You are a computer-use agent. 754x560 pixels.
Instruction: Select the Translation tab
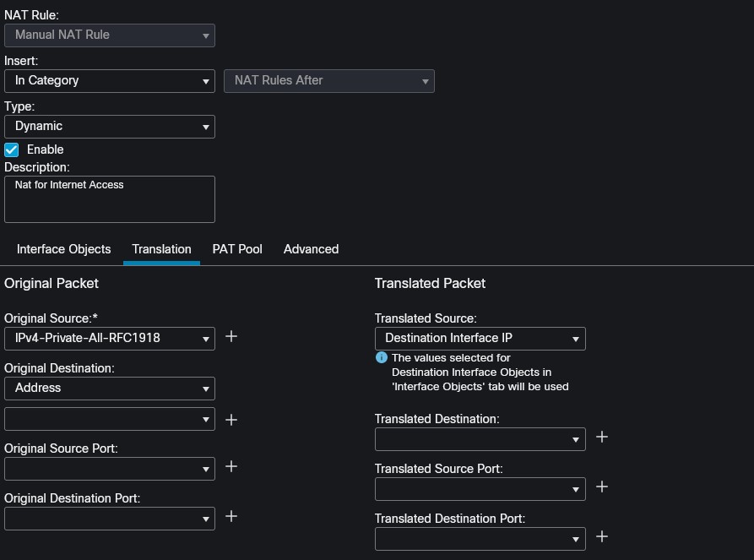[x=161, y=249]
